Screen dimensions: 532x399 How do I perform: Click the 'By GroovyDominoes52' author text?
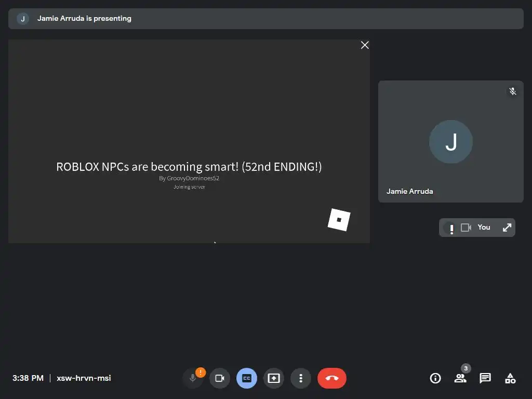pyautogui.click(x=189, y=178)
